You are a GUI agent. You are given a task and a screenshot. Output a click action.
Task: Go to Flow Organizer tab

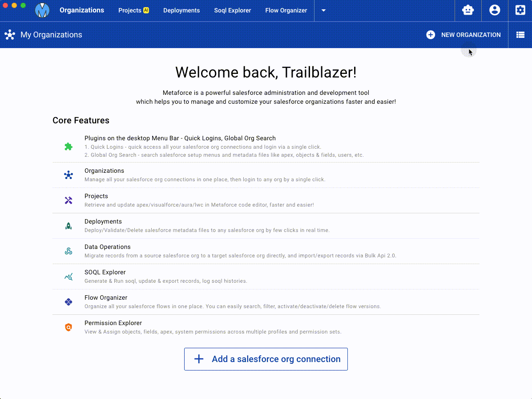[x=286, y=11]
